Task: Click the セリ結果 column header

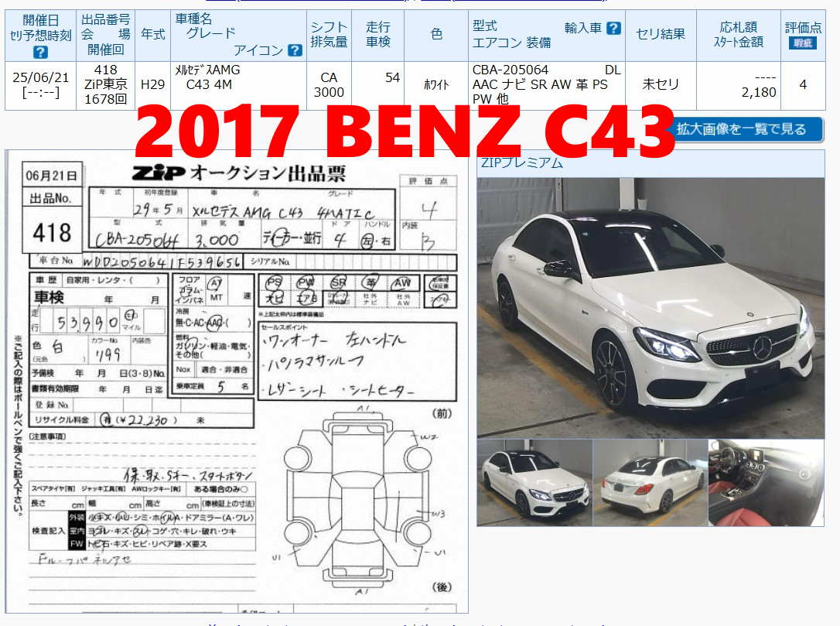Action: (x=660, y=34)
